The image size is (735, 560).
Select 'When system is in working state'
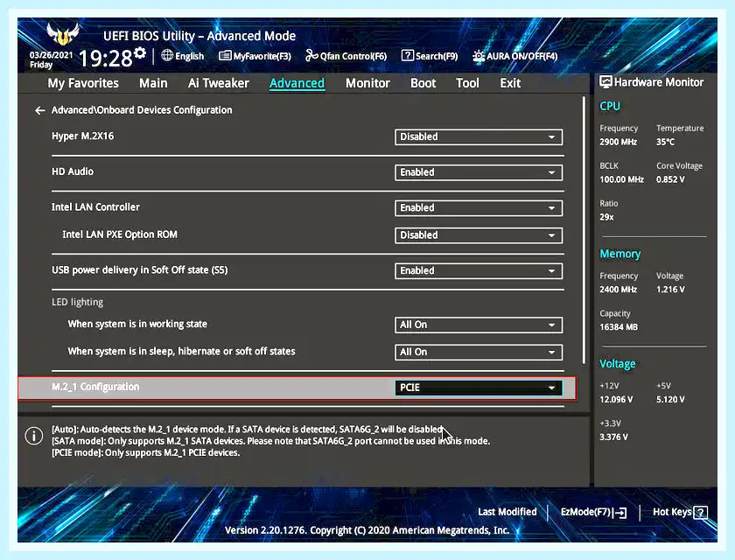coord(137,324)
